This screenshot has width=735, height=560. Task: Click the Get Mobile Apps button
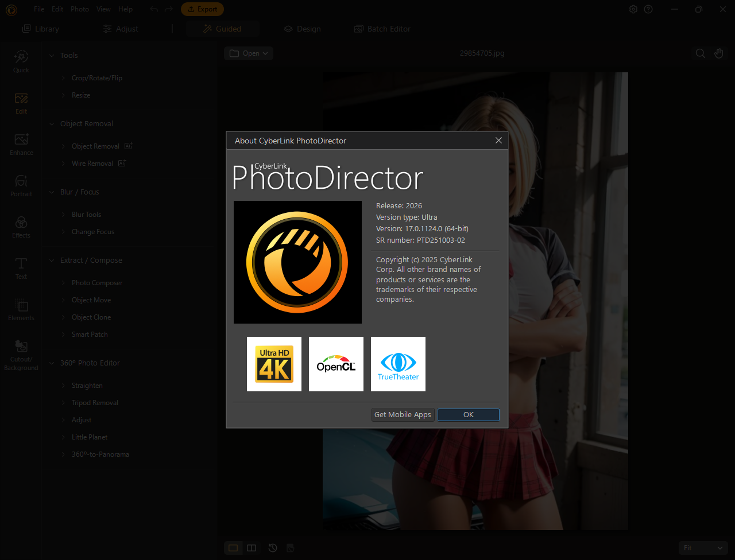(x=403, y=415)
